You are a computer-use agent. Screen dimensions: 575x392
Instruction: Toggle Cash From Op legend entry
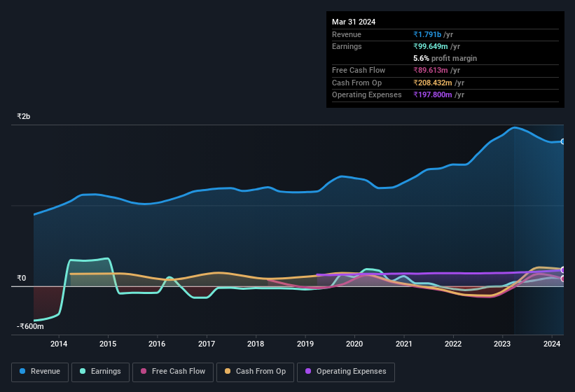tap(255, 372)
